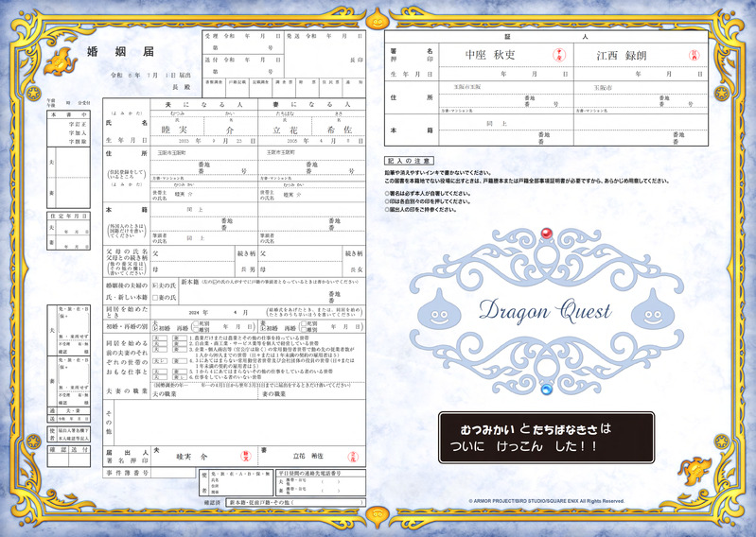This screenshot has height=537, width=756.
Task: Click the ARMOR PROJECT/BIRD STUDIO/SQUARE ENIX copyright
Action: point(546,501)
